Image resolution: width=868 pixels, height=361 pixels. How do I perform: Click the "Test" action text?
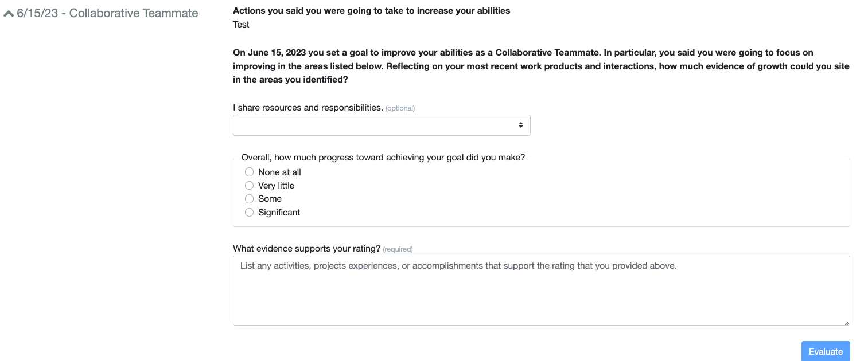click(x=241, y=24)
